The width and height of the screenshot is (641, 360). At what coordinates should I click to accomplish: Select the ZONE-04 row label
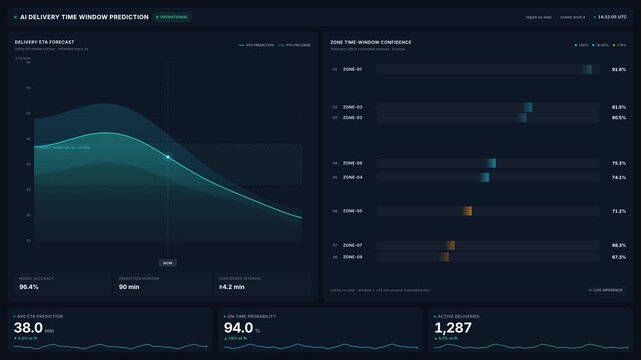[352, 177]
